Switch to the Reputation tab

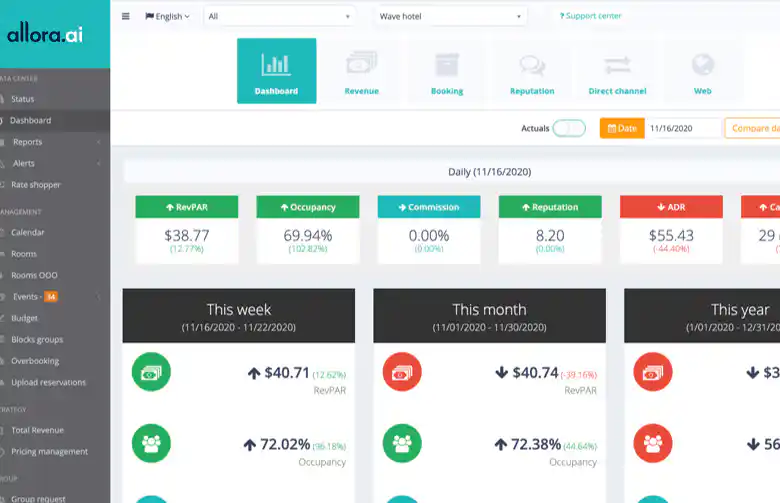click(532, 71)
